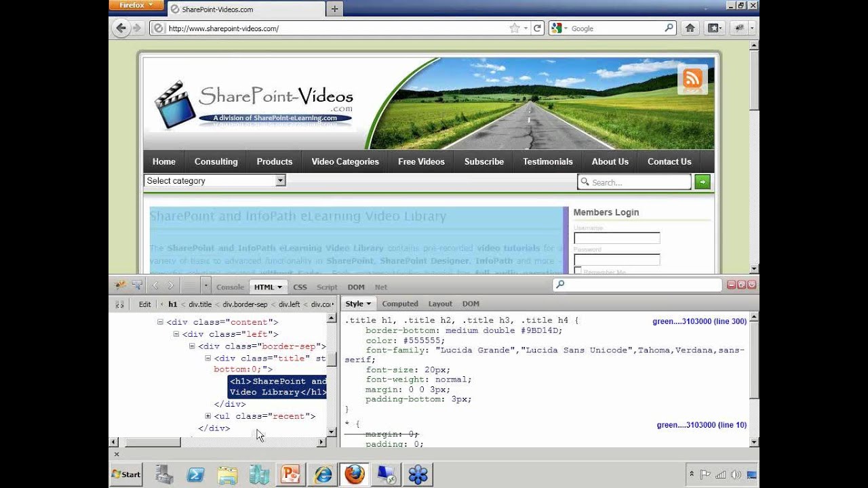Open the bookmarks menu button

[x=715, y=28]
